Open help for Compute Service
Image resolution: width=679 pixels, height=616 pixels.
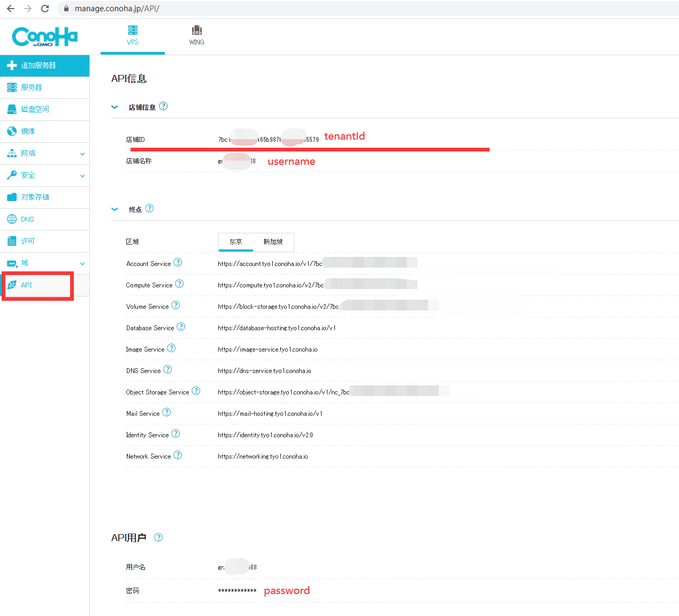(180, 284)
